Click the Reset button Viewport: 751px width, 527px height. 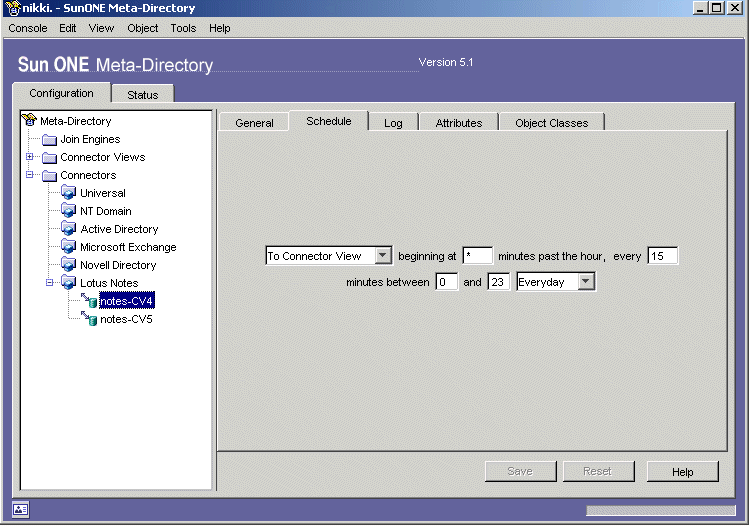click(598, 471)
